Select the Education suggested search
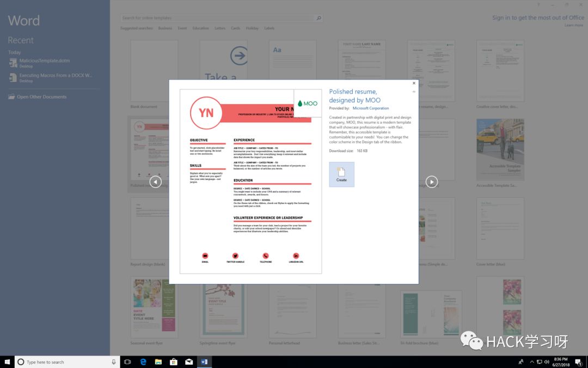Screen dimensions: 588x368 [200, 28]
